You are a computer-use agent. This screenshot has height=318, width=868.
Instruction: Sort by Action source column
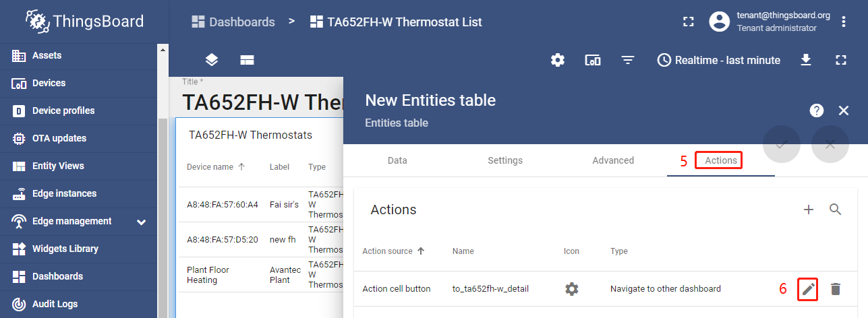click(x=394, y=251)
